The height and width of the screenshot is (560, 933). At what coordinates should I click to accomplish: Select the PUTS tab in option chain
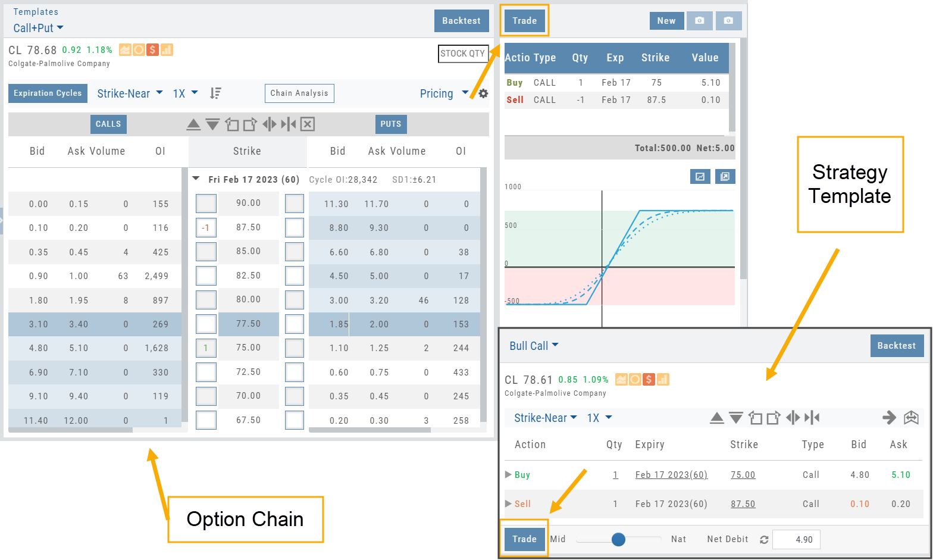coord(390,124)
